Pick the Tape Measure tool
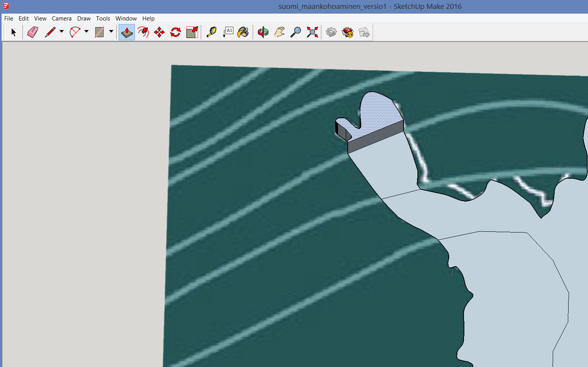The width and height of the screenshot is (588, 367). [211, 32]
